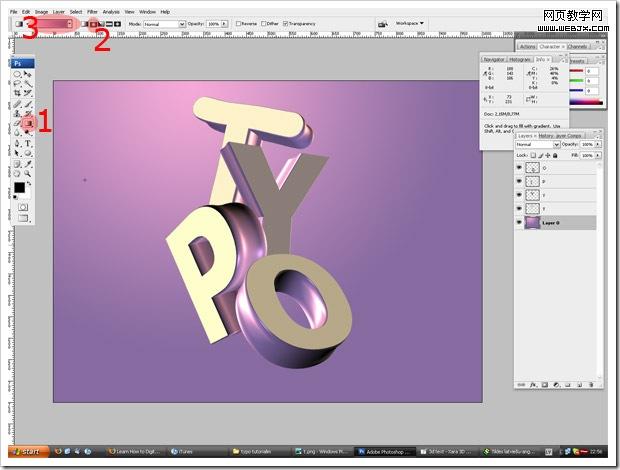This screenshot has height=470, width=620.
Task: Switch to the History tab
Action: click(x=546, y=136)
